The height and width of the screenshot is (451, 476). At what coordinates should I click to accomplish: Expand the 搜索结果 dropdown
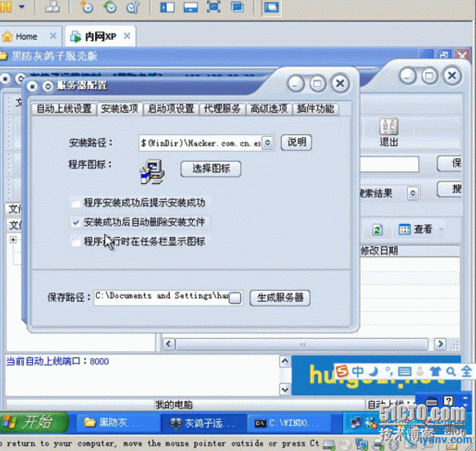point(412,193)
